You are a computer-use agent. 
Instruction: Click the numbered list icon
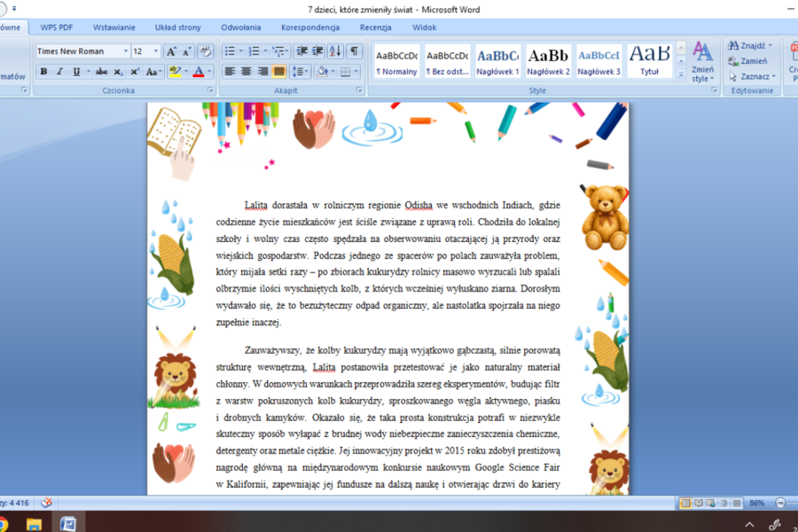tap(254, 51)
